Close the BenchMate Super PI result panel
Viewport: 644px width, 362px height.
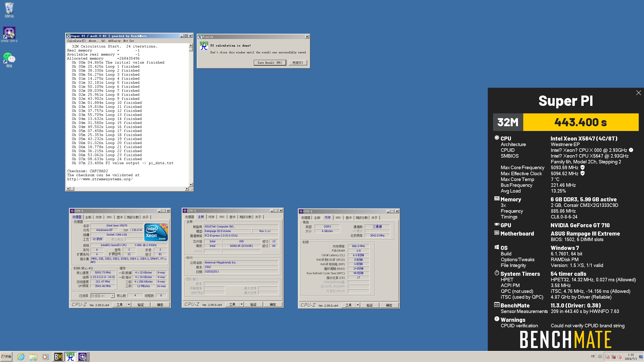click(x=638, y=93)
